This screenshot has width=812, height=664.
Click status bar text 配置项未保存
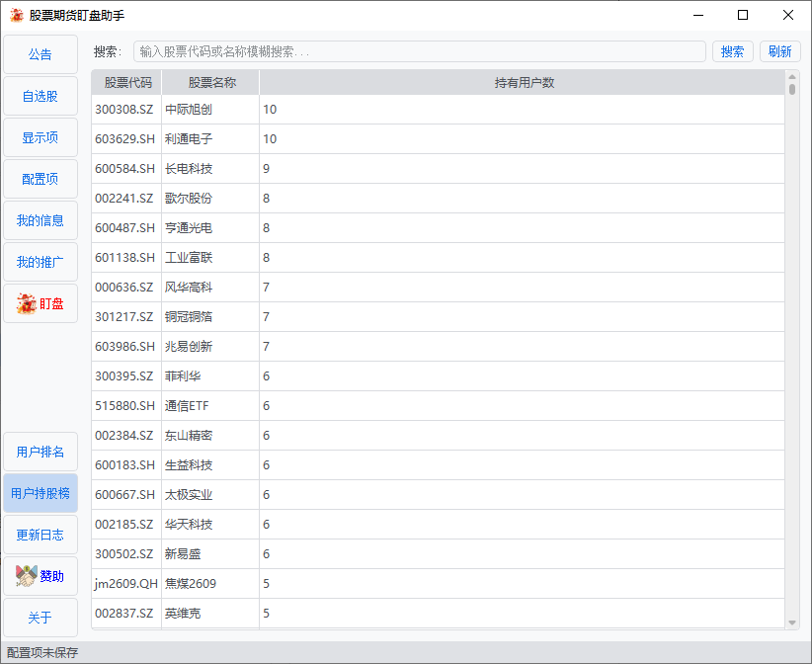click(x=42, y=652)
